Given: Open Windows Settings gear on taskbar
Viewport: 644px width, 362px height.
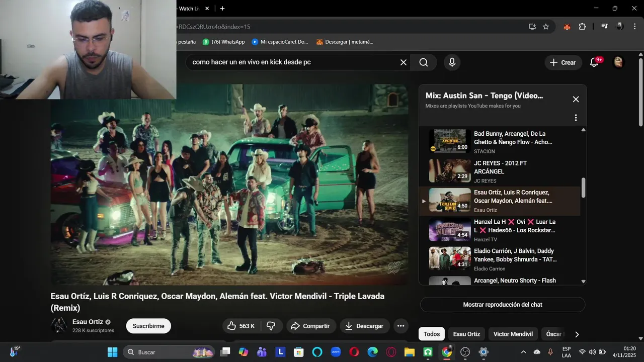Looking at the screenshot, I should click(x=484, y=352).
